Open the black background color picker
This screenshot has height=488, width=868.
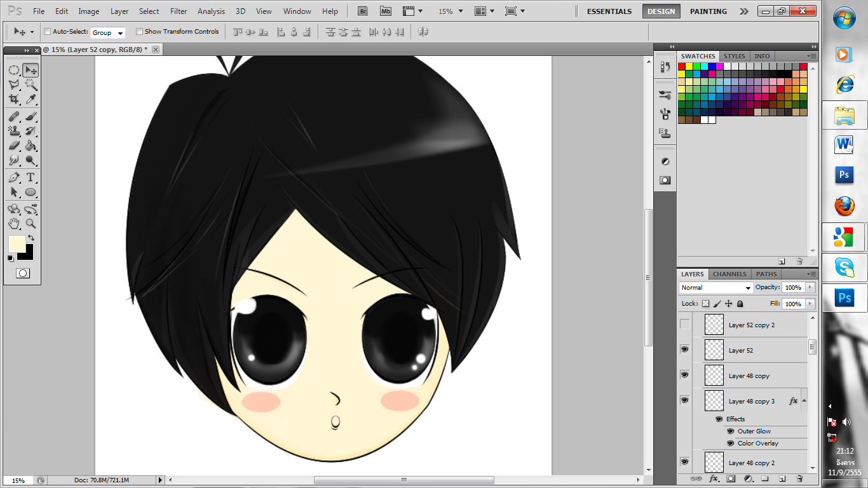click(27, 254)
